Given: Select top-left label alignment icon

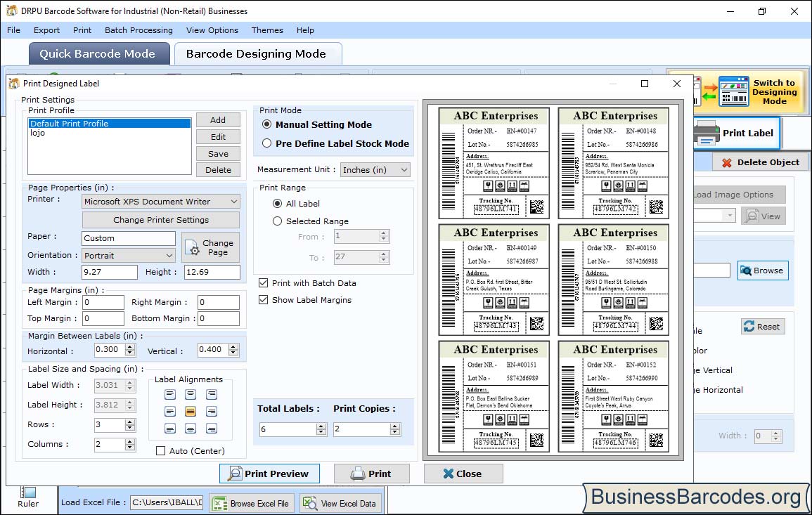Looking at the screenshot, I should coord(170,394).
